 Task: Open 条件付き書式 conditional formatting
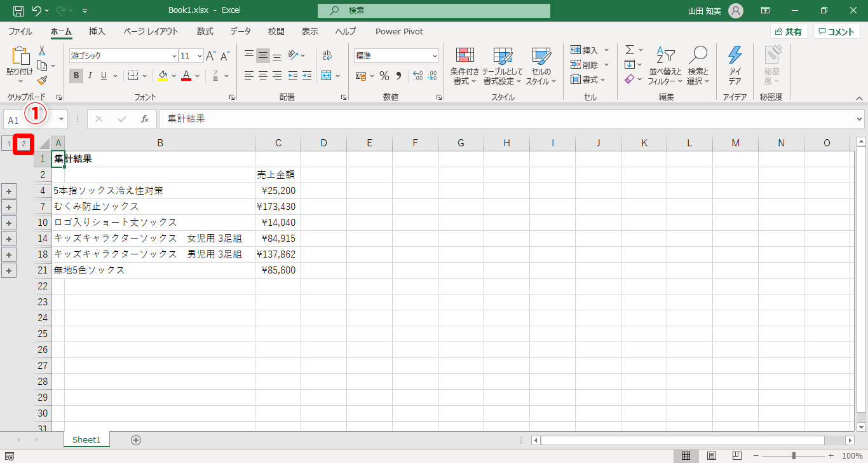(x=465, y=66)
